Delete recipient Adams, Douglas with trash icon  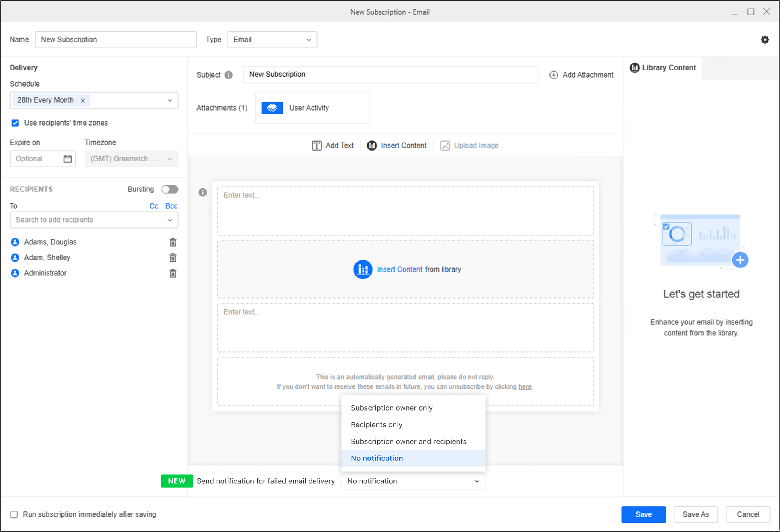click(172, 242)
